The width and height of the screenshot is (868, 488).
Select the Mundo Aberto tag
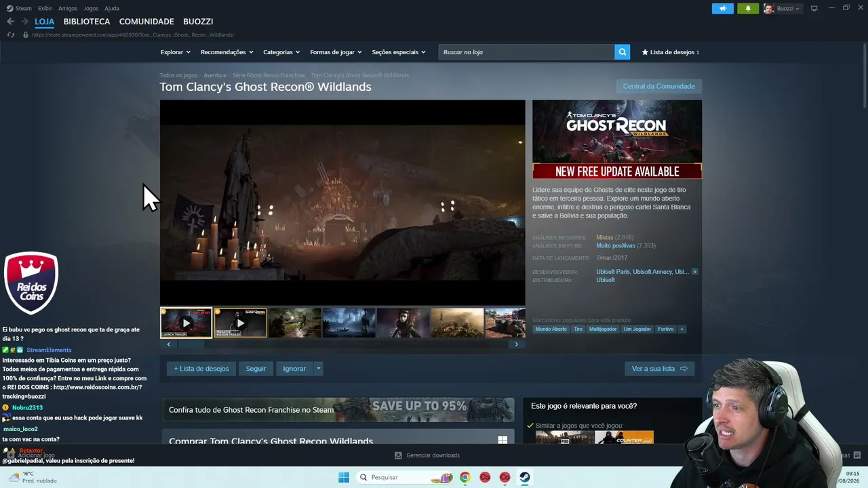pyautogui.click(x=551, y=329)
